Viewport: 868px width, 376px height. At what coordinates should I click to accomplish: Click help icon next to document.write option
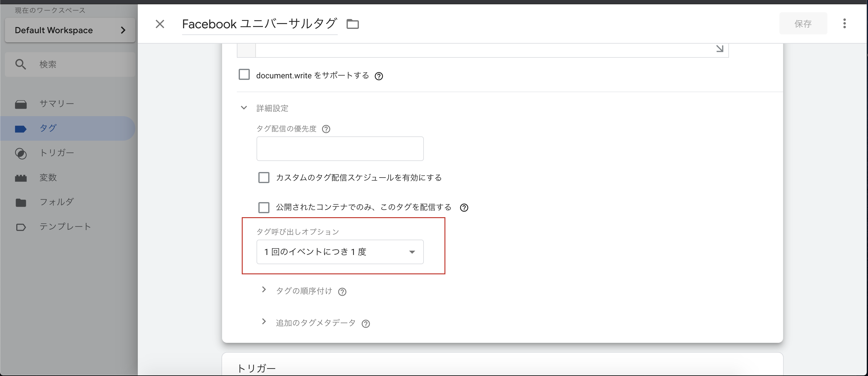[x=379, y=76]
